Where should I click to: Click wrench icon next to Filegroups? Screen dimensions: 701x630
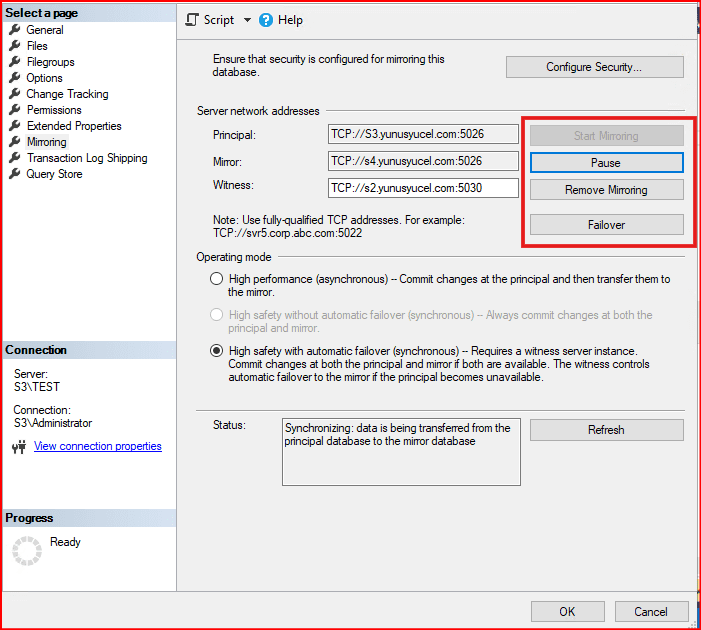pyautogui.click(x=15, y=62)
